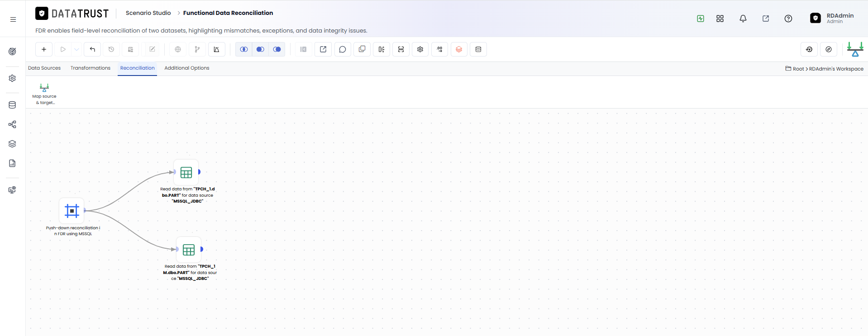Click Root > RDAdmin's Workspace path
The image size is (868, 336).
[825, 69]
